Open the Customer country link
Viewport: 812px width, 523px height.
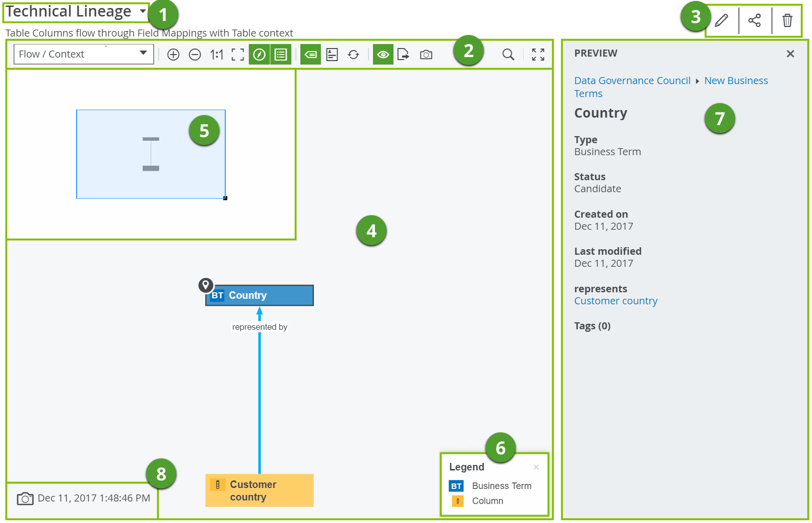(x=615, y=301)
